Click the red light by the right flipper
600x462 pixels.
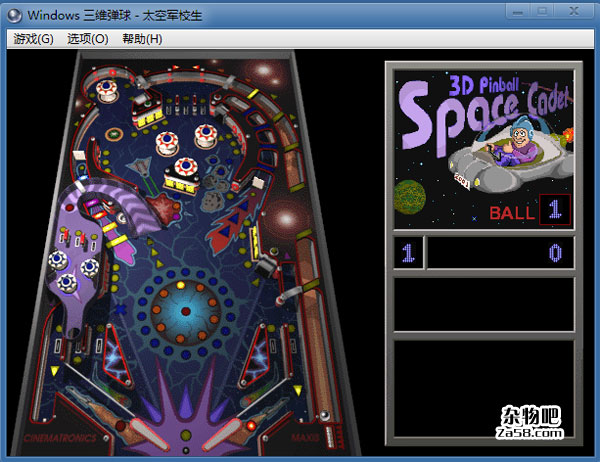[251, 425]
